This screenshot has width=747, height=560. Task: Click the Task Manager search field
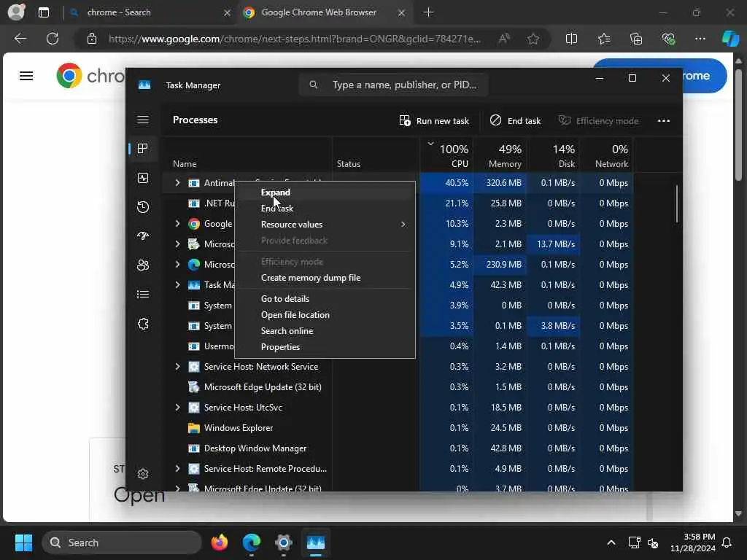coord(393,85)
